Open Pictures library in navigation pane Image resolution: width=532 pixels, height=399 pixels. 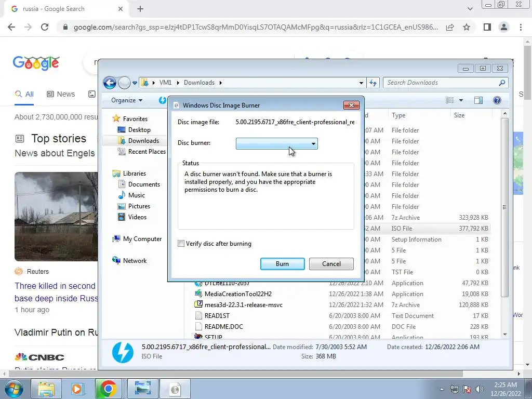coord(139,206)
